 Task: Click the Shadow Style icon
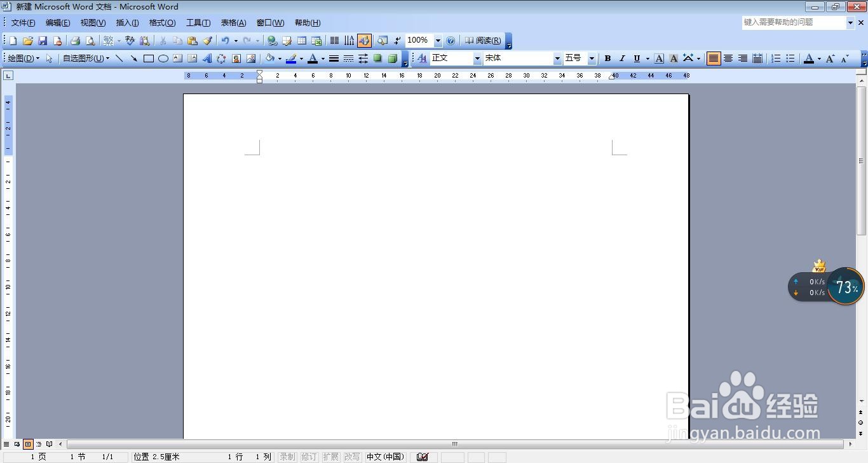tap(377, 59)
